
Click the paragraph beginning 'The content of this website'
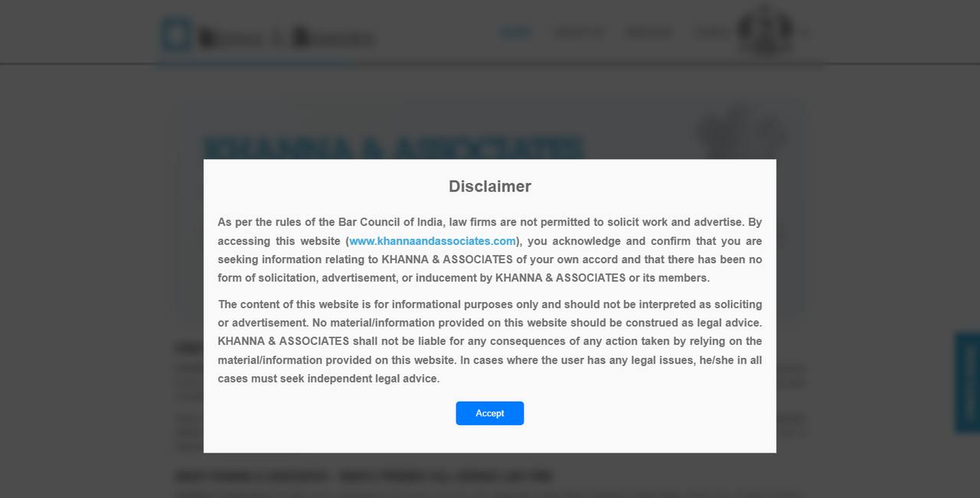[490, 341]
